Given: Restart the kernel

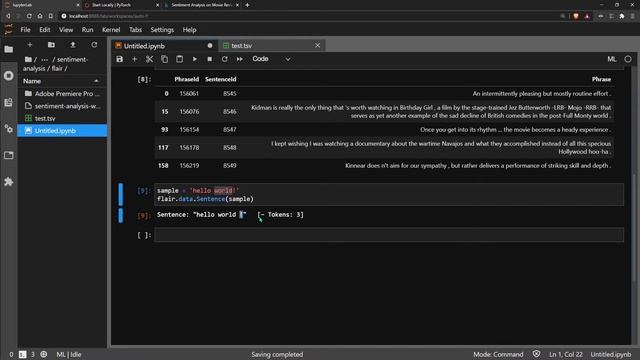Looking at the screenshot, I should pyautogui.click(x=224, y=59).
